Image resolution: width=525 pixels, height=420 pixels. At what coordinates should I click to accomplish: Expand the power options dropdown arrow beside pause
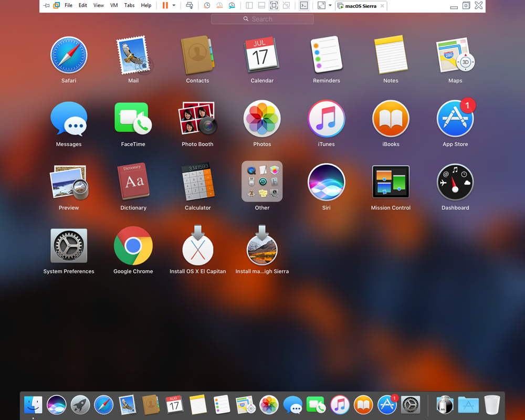pos(174,6)
